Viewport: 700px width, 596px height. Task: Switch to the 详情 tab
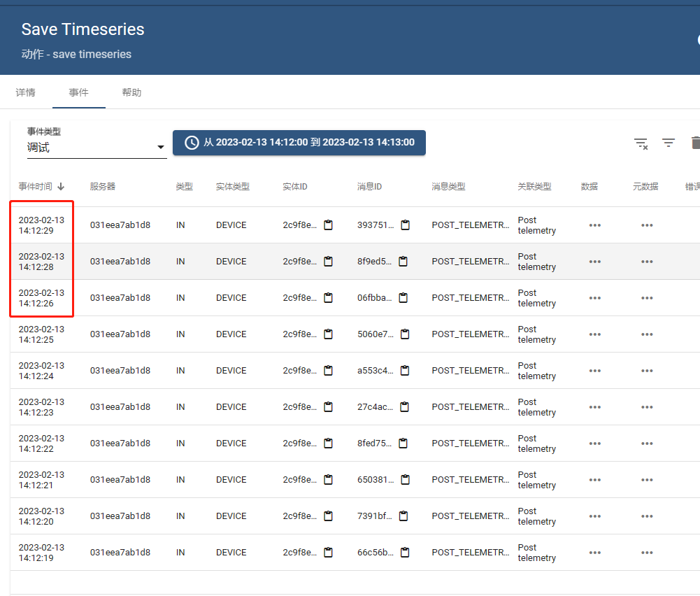25,92
